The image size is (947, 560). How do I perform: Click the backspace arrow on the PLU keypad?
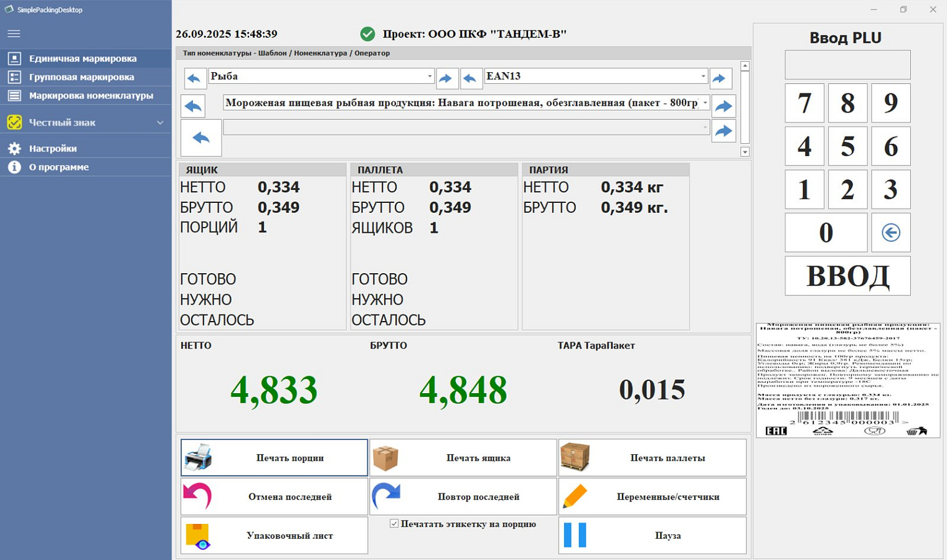891,233
